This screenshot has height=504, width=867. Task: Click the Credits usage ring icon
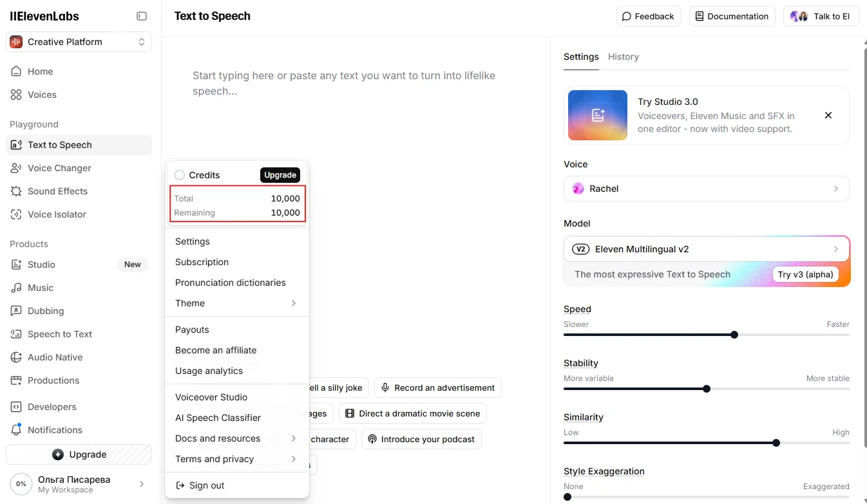pos(180,175)
